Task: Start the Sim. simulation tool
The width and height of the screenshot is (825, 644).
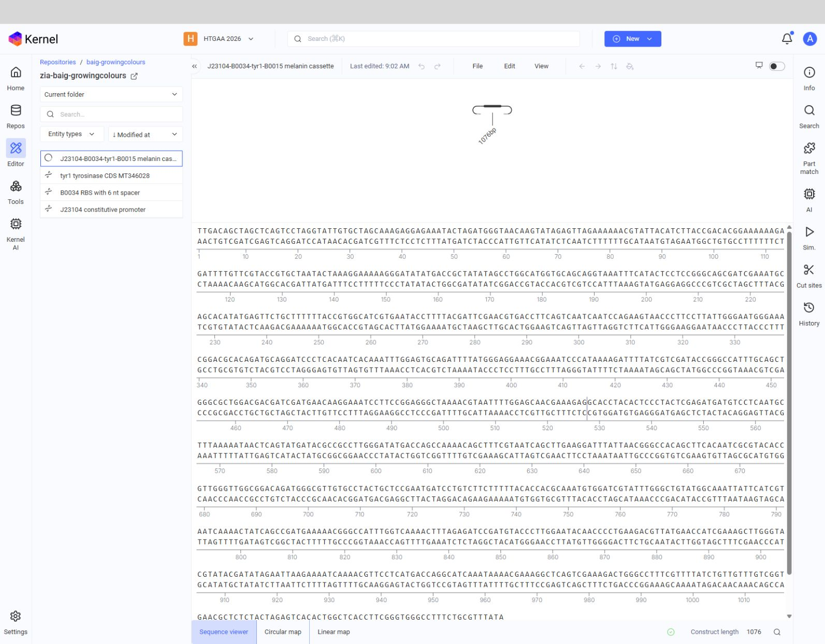Action: (809, 238)
